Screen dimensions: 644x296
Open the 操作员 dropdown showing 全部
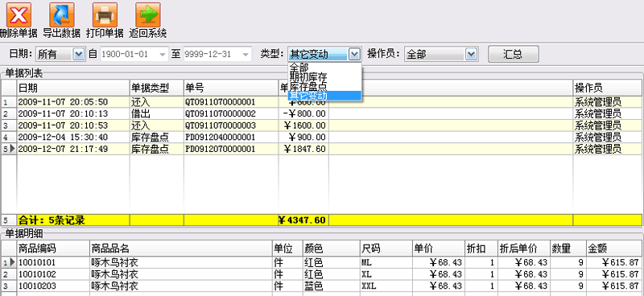(x=441, y=54)
